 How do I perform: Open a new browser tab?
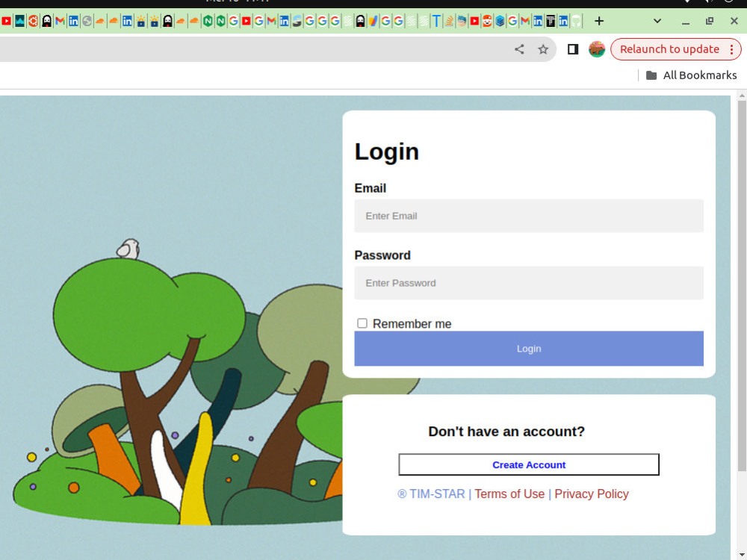[599, 21]
